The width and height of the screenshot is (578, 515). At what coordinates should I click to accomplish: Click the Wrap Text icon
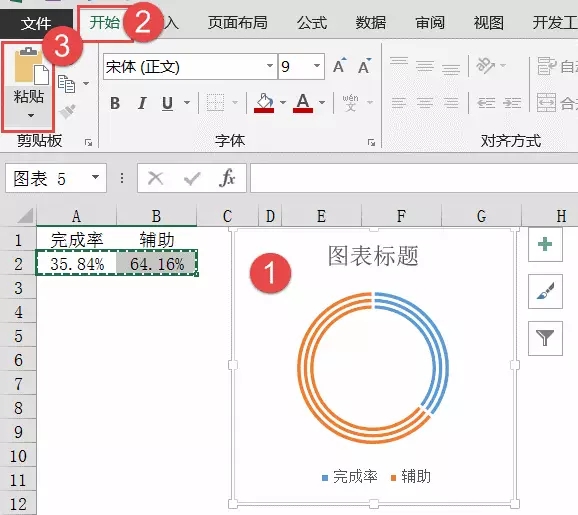pyautogui.click(x=546, y=66)
